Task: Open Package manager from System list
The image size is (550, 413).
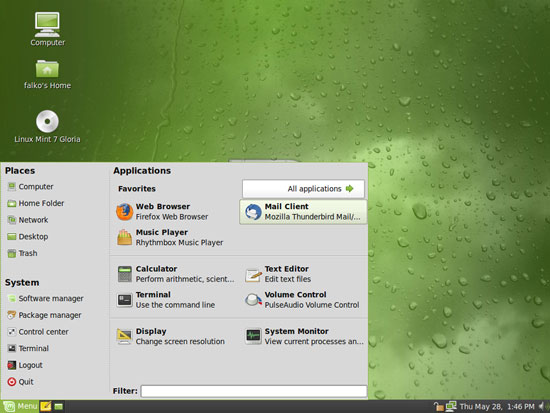Action: (x=45, y=315)
